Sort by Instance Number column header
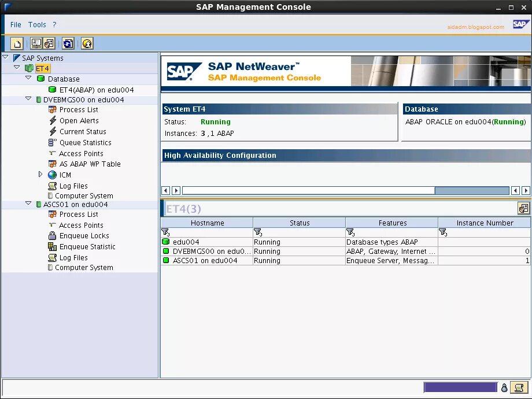Image resolution: width=532 pixels, height=399 pixels. (485, 223)
